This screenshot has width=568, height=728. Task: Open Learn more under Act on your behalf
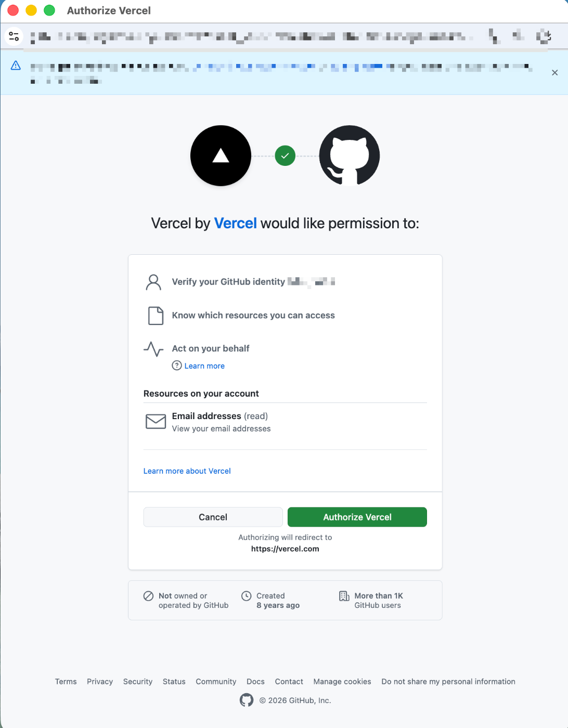tap(204, 366)
